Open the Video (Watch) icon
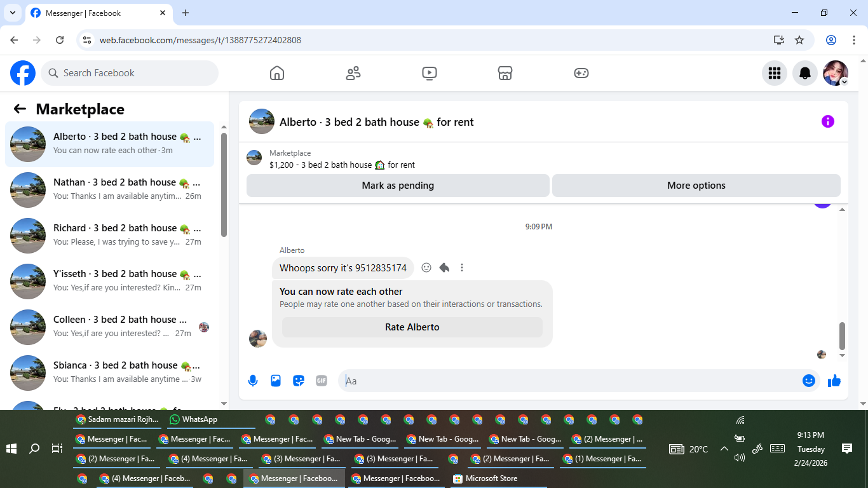Viewport: 868px width, 488px height. (x=430, y=73)
